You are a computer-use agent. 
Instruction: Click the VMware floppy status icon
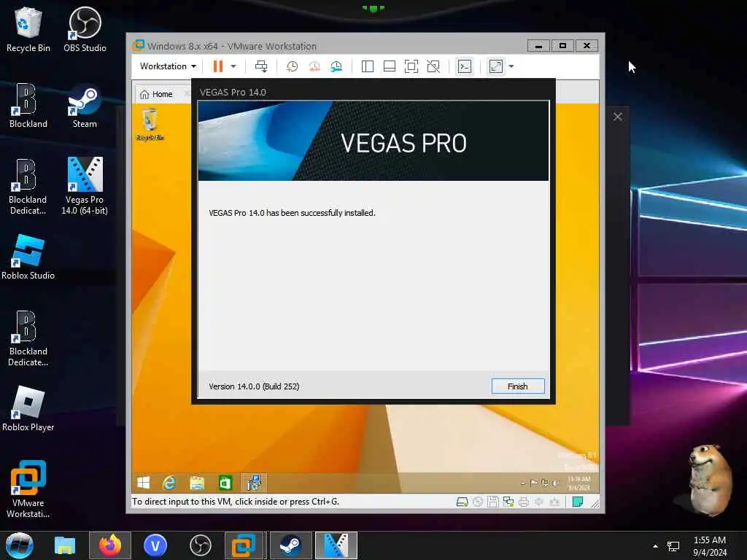click(x=493, y=502)
